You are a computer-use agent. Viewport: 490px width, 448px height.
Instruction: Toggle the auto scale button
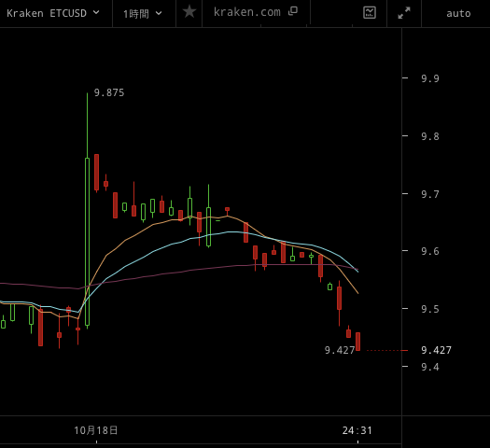458,13
